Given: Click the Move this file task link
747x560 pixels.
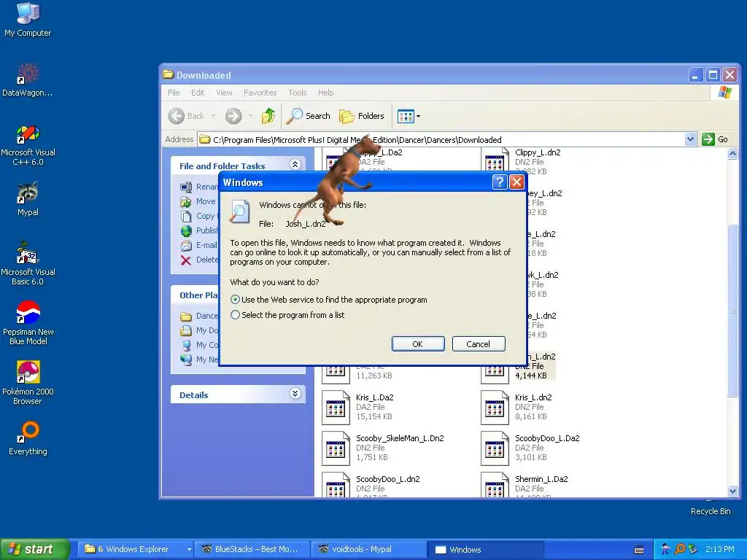Looking at the screenshot, I should [200, 201].
